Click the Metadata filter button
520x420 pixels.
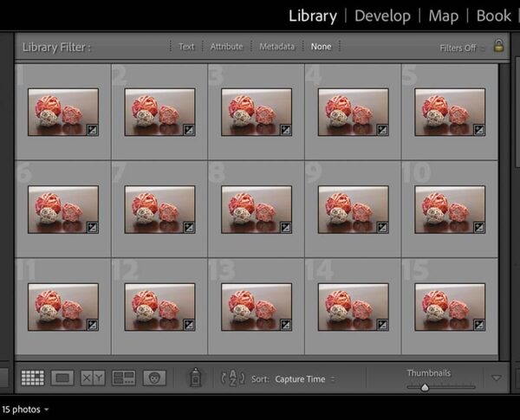click(x=276, y=47)
